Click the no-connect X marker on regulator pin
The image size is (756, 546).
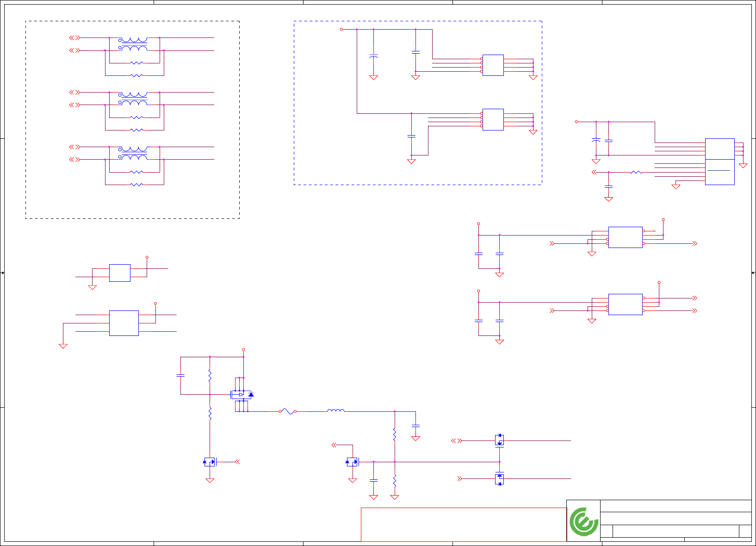click(655, 231)
